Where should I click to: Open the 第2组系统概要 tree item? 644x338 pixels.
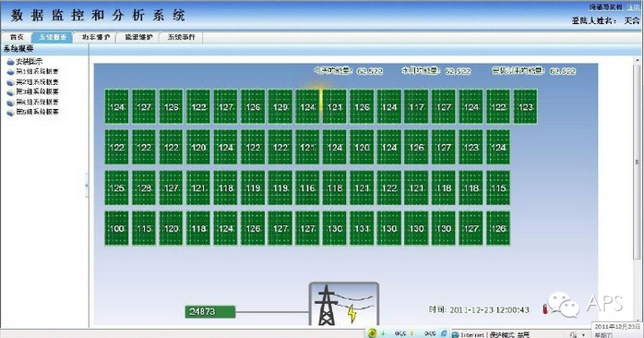(37, 82)
